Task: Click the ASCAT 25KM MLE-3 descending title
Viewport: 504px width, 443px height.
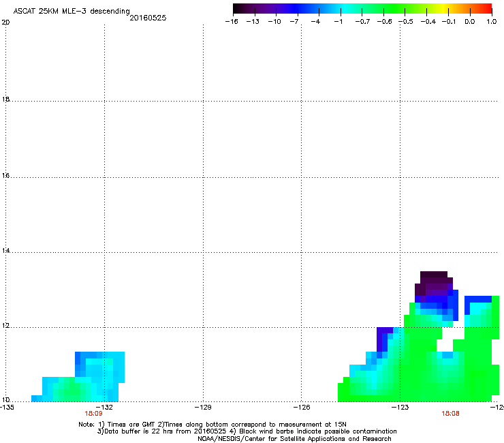Action: click(72, 11)
